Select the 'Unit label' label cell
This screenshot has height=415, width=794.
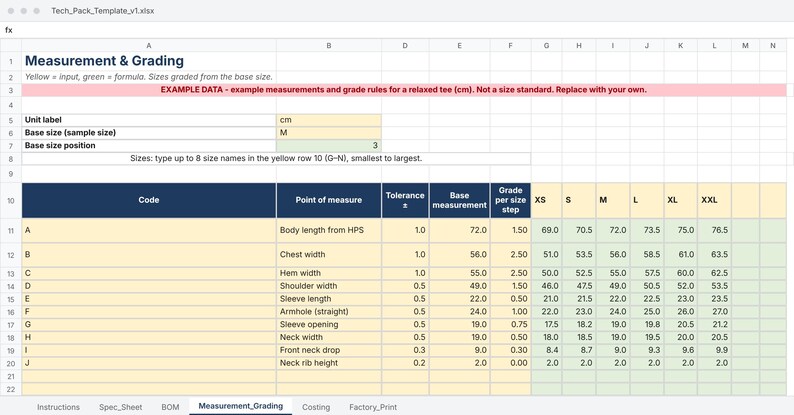(149, 120)
